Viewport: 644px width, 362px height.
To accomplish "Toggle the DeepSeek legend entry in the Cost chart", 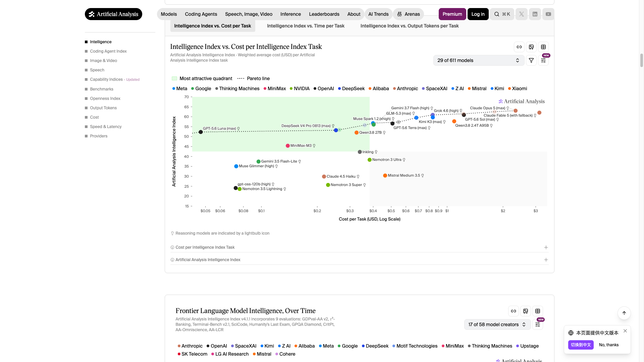I will click(x=351, y=88).
